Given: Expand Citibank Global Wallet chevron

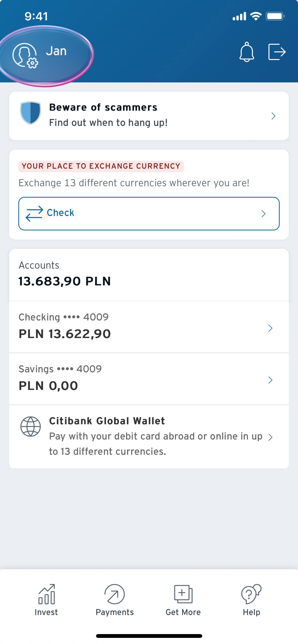Looking at the screenshot, I should pyautogui.click(x=270, y=437).
